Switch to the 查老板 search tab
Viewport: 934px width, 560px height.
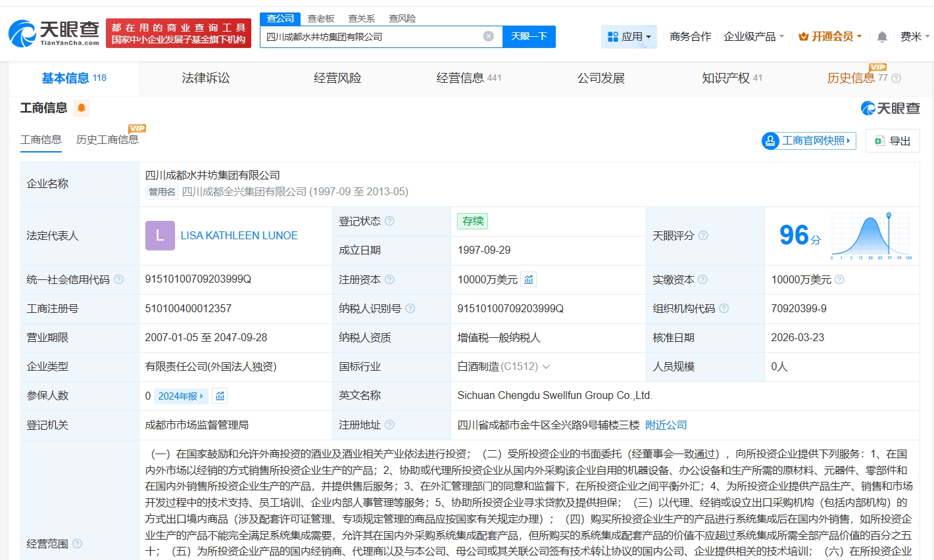click(321, 18)
